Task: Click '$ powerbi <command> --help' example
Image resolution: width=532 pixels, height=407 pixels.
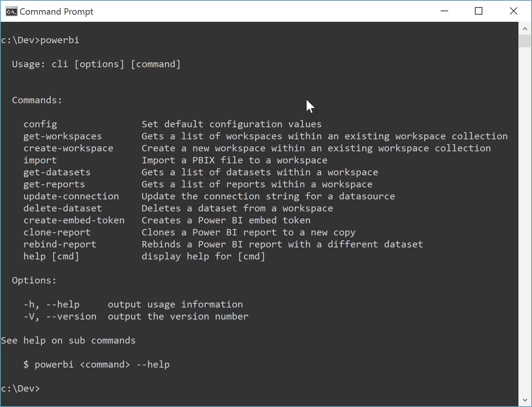Action: coord(97,365)
